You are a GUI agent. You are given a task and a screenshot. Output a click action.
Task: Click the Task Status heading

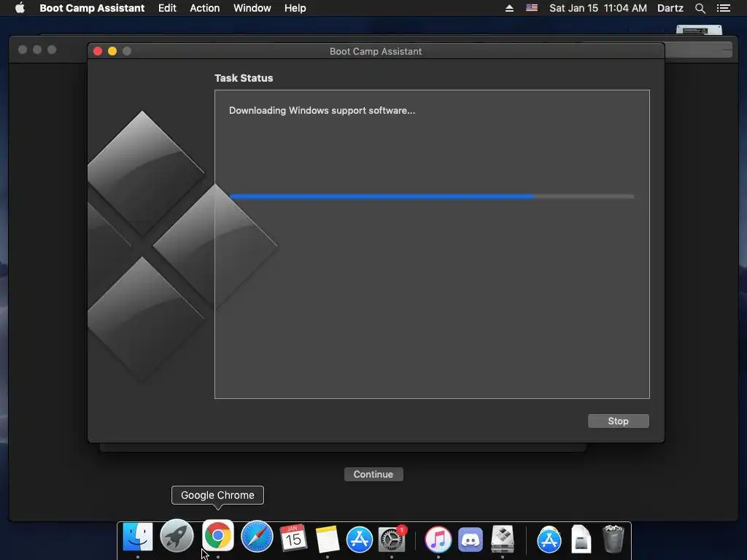click(244, 78)
